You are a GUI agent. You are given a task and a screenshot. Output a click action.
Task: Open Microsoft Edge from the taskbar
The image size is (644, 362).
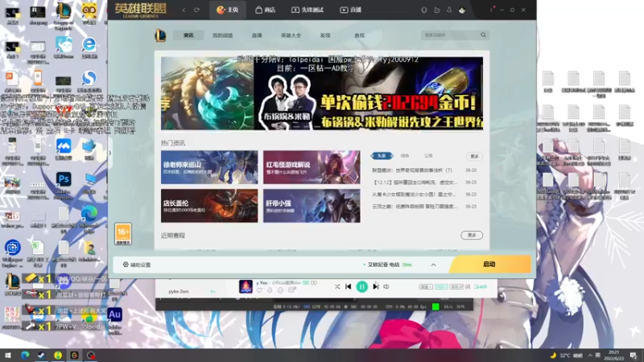[25, 355]
